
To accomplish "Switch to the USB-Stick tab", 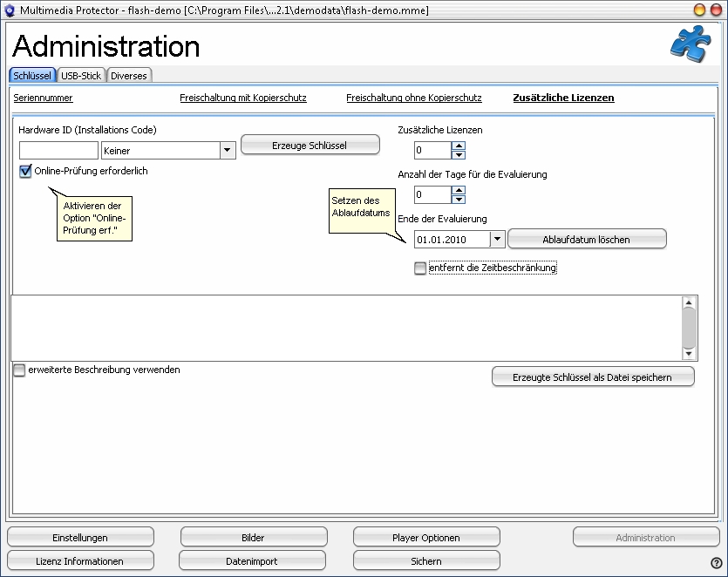I will [82, 76].
